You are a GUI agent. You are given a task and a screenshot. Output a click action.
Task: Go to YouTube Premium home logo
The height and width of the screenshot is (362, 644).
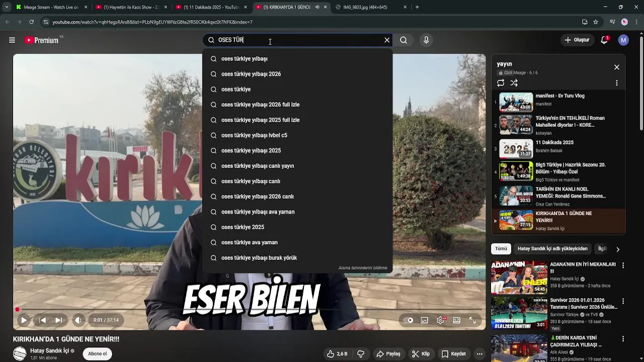42,40
